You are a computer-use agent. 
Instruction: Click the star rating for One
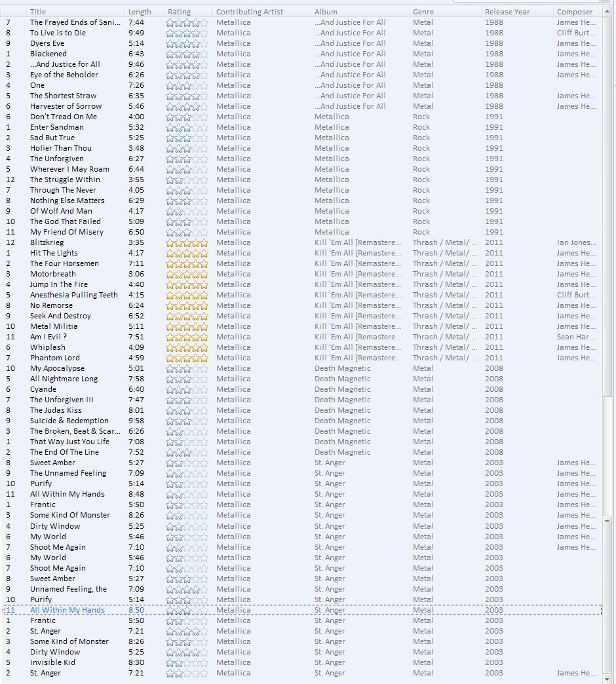pos(187,85)
